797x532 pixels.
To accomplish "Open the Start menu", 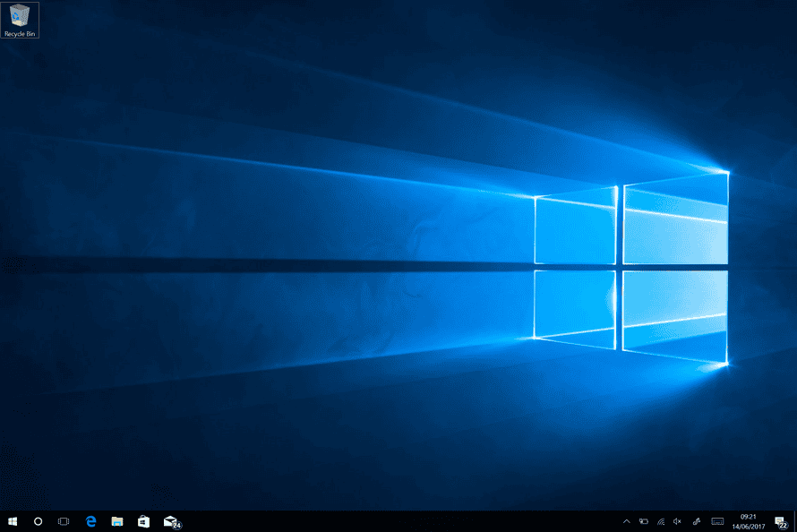I will click(x=13, y=520).
